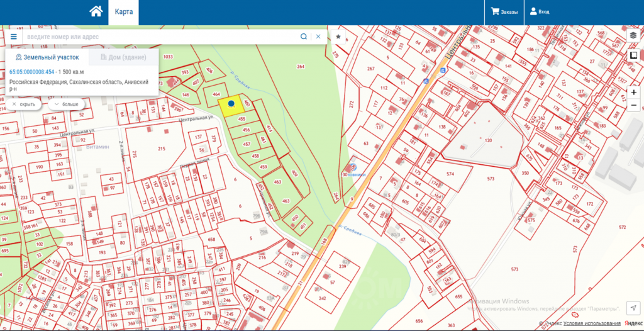Click the blue POI marker near parcel 30
Viewport: 644px width, 331px height.
pyautogui.click(x=353, y=167)
